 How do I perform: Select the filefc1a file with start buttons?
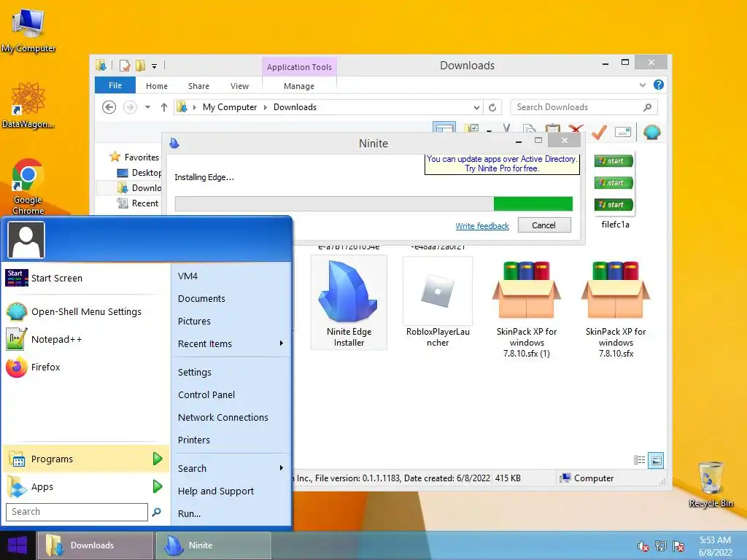pyautogui.click(x=615, y=190)
